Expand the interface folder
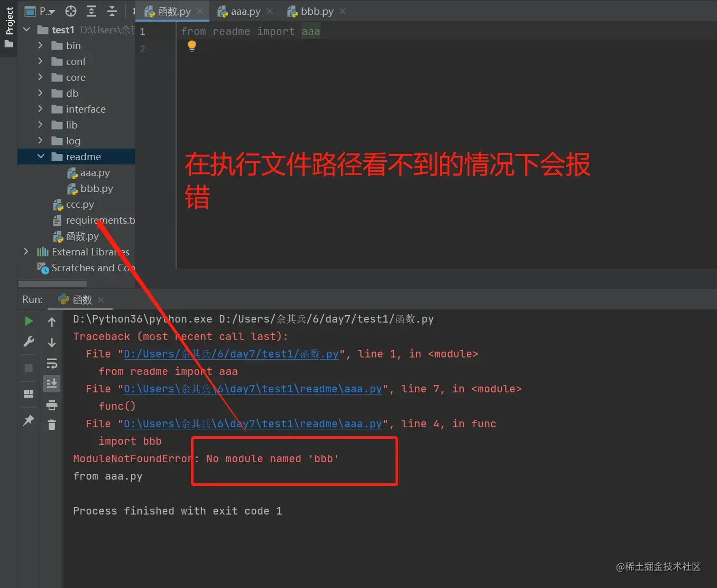This screenshot has height=588, width=717. pyautogui.click(x=40, y=109)
